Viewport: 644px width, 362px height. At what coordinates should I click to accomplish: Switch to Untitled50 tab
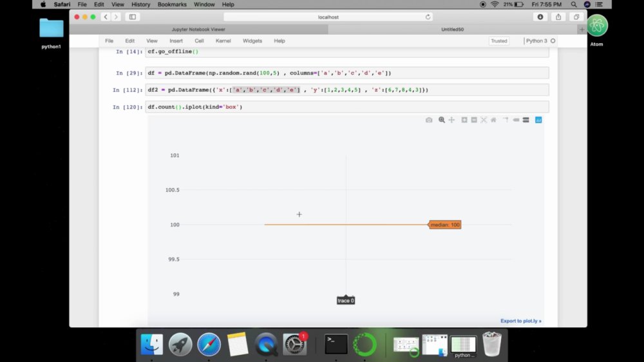tap(453, 30)
